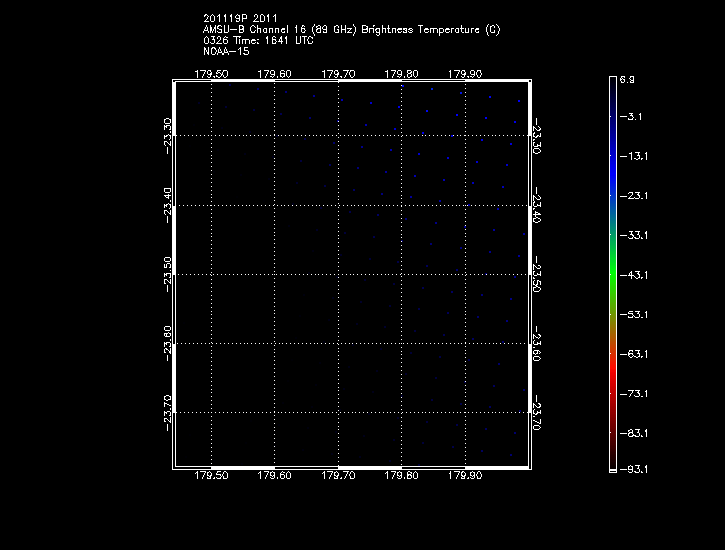Click the -23.50 latitude label on left axis
This screenshot has width=725, height=550.
pyautogui.click(x=168, y=272)
